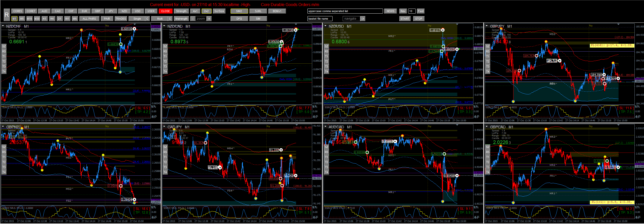This screenshot has height=224, width=644.
Task: Click the navigate arrow button
Action: [363, 19]
